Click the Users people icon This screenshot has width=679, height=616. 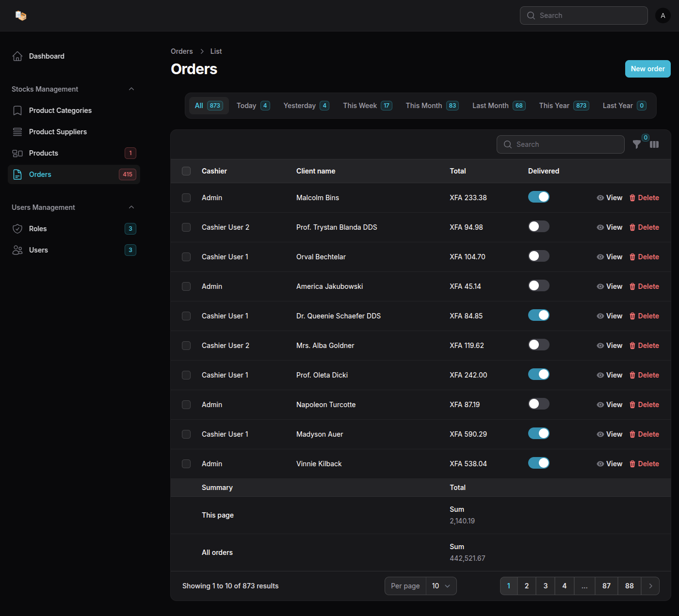coord(17,250)
